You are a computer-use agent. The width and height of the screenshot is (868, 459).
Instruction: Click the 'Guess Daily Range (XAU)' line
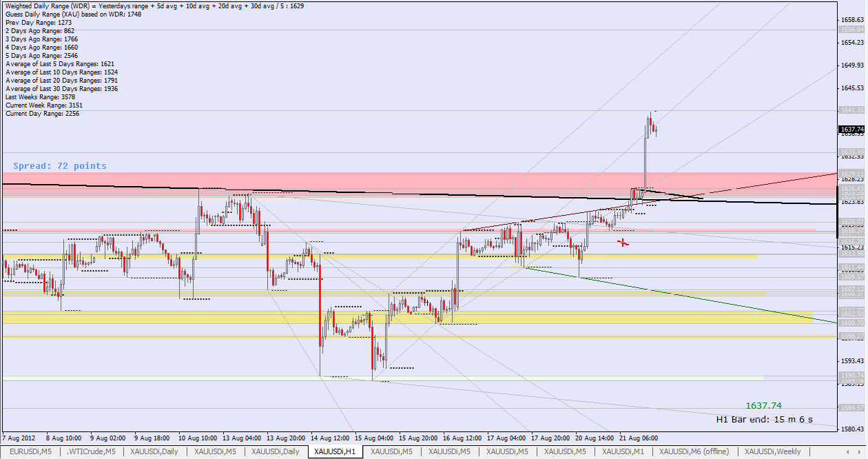(73, 14)
